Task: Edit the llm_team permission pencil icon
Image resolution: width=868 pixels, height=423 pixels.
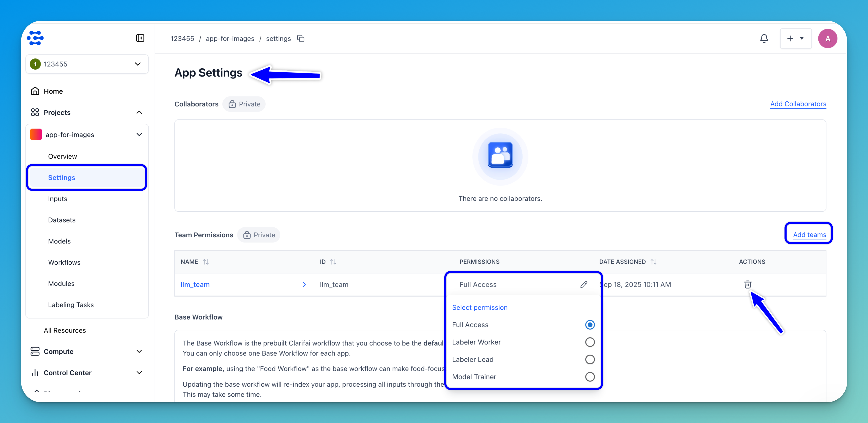Action: (x=584, y=285)
